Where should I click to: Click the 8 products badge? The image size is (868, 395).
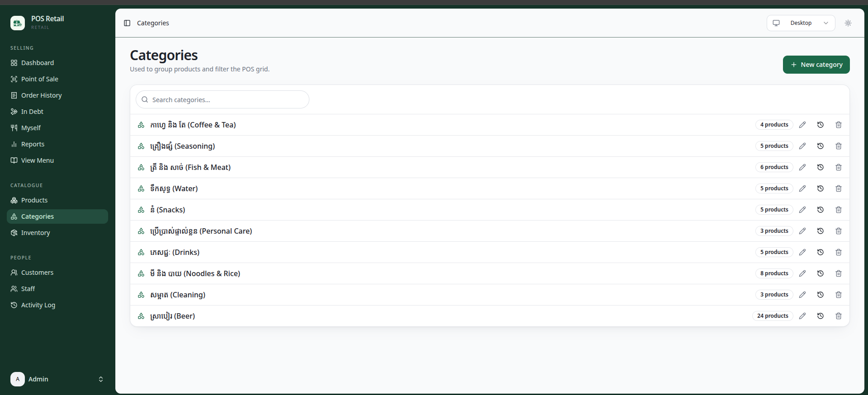tap(774, 273)
